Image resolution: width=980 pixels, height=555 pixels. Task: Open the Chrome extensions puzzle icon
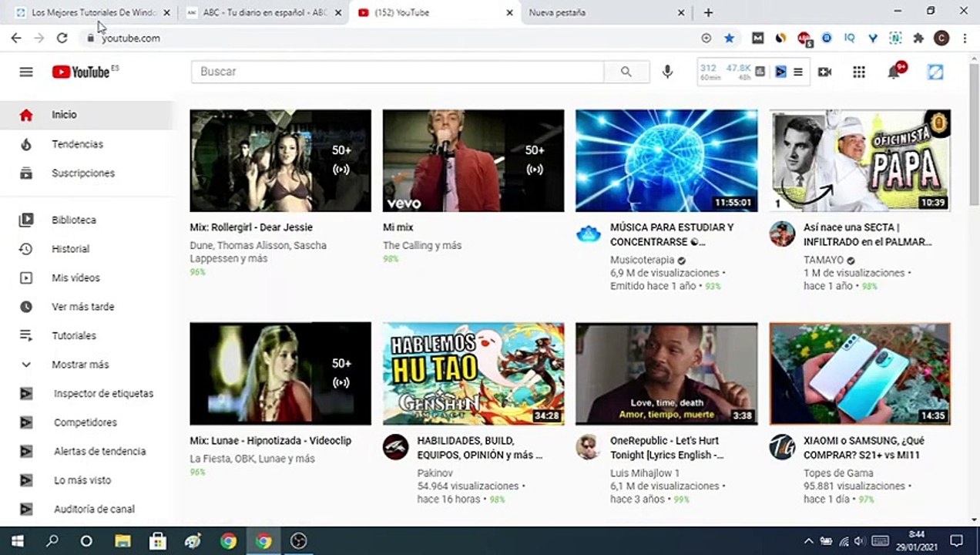(918, 38)
